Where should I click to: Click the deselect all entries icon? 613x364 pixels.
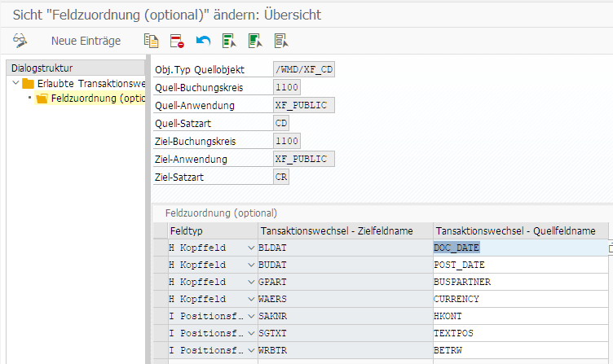pos(281,41)
